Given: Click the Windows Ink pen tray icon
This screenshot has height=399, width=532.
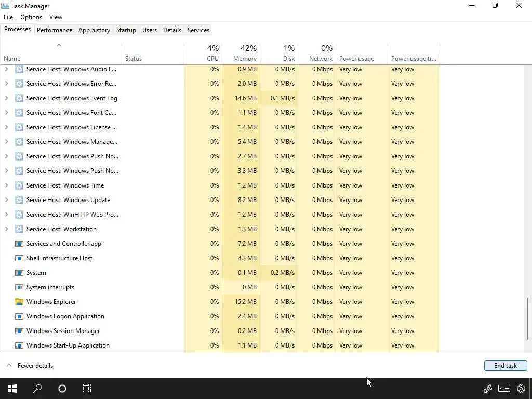Looking at the screenshot, I should (x=488, y=389).
